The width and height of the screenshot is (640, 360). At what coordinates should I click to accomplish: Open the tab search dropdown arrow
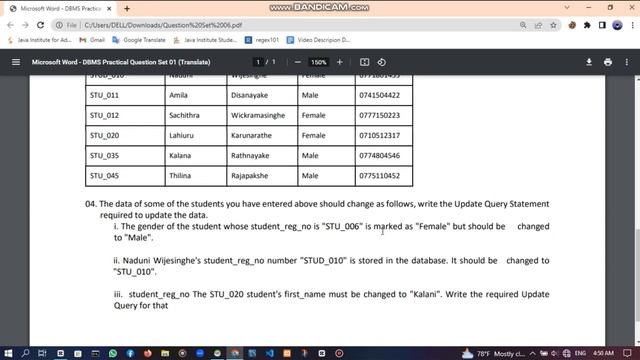(567, 7)
